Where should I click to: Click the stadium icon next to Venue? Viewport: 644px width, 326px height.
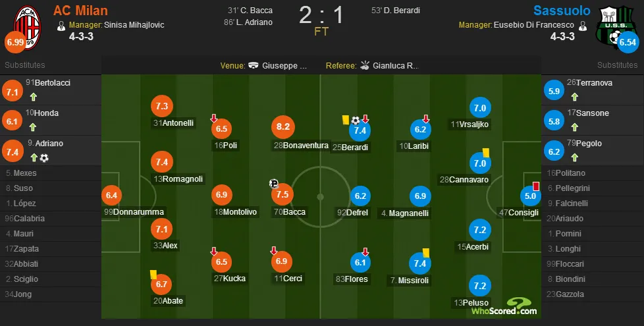(254, 65)
